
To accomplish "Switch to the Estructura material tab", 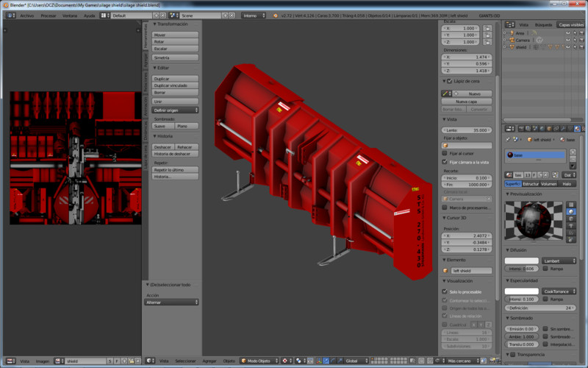I will pyautogui.click(x=531, y=184).
